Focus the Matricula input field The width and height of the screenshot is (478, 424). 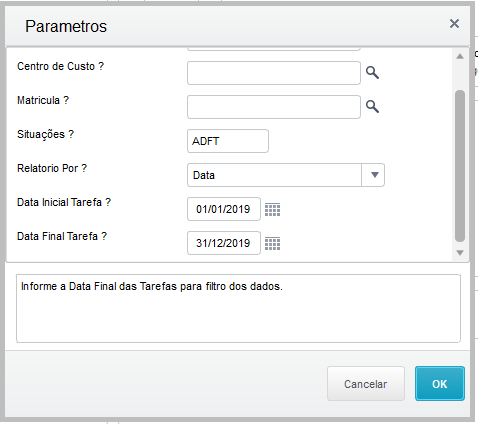tap(274, 107)
